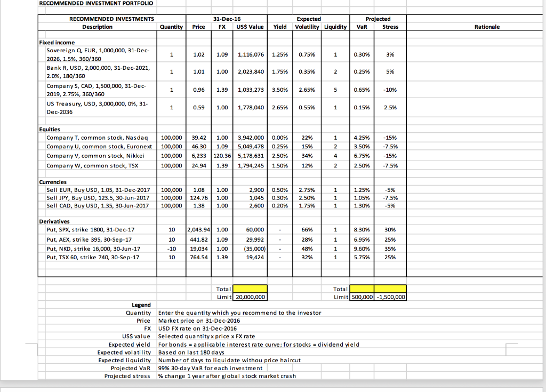
Task: Click liquidity value 5 for Company S
Action: 335,90
